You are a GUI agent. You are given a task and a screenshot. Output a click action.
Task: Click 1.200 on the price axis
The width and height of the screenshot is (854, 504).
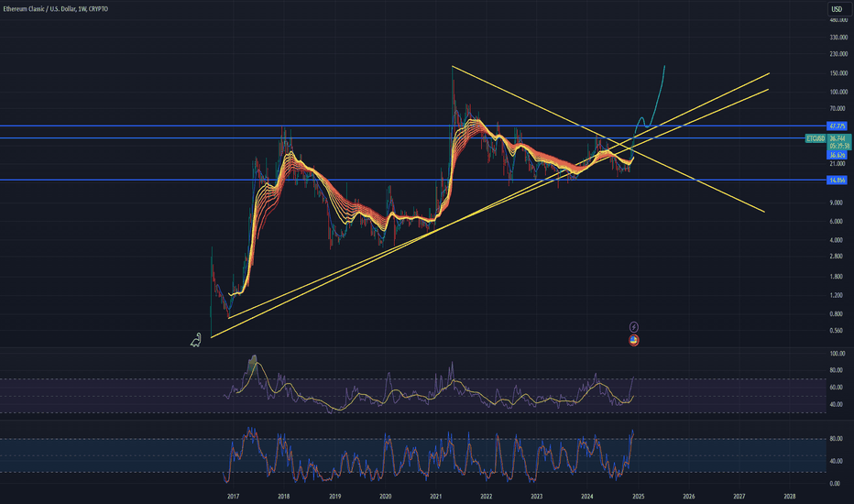tap(837, 295)
